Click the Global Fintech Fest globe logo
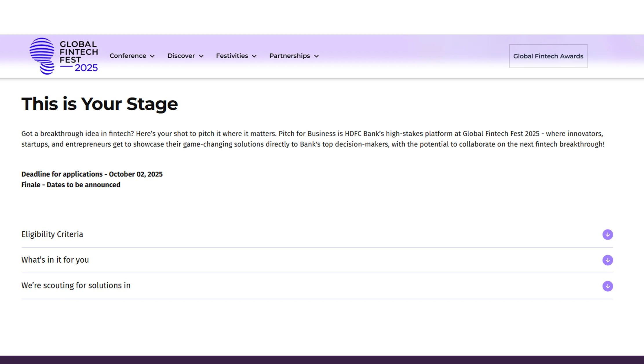 click(42, 56)
